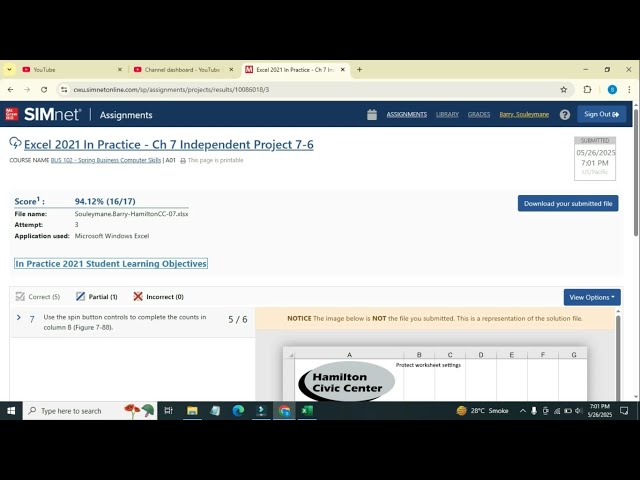
Task: Toggle the Correct (5) filter
Action: (x=38, y=297)
